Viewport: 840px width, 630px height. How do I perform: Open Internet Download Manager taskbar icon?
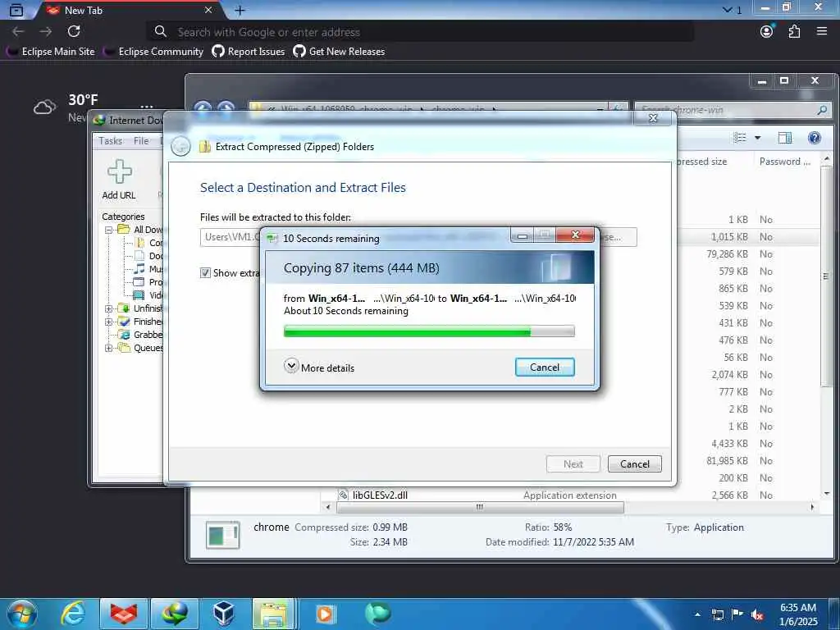tap(175, 614)
